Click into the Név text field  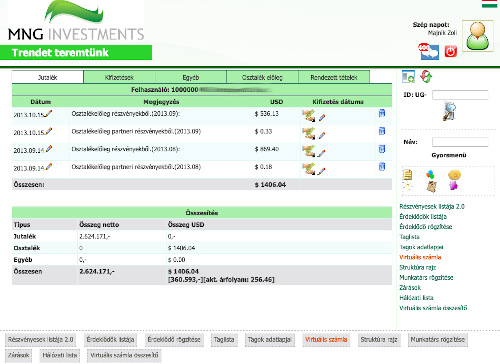click(460, 142)
